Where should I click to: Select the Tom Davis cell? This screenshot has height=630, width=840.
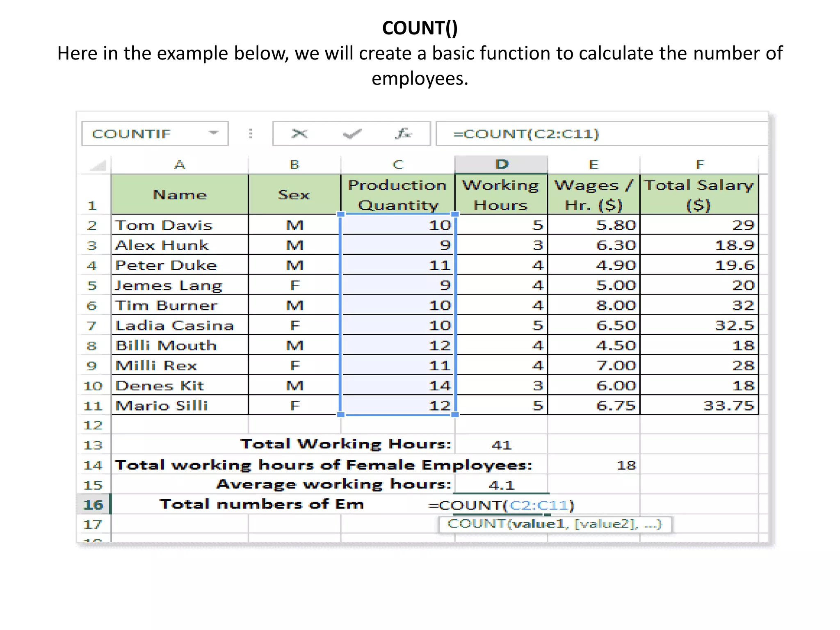pos(180,225)
